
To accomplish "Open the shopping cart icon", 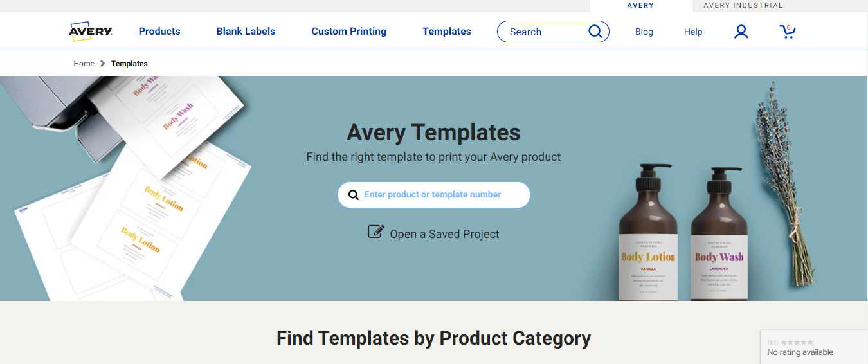I will [787, 32].
